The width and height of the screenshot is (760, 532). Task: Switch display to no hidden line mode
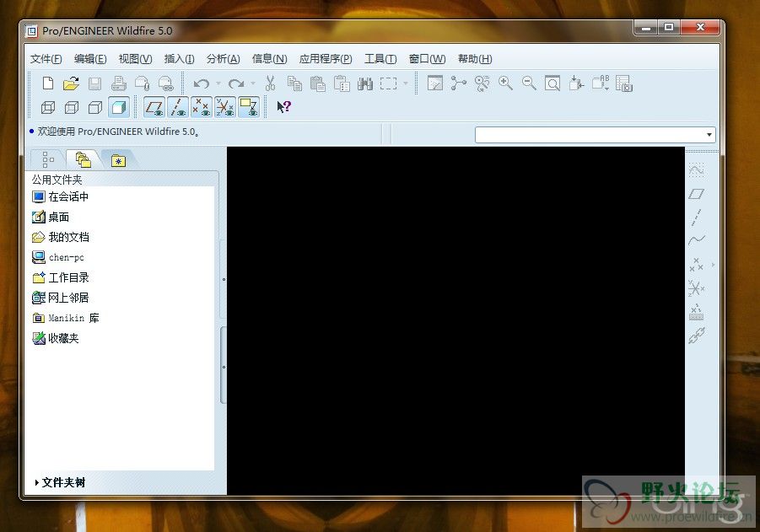(95, 107)
